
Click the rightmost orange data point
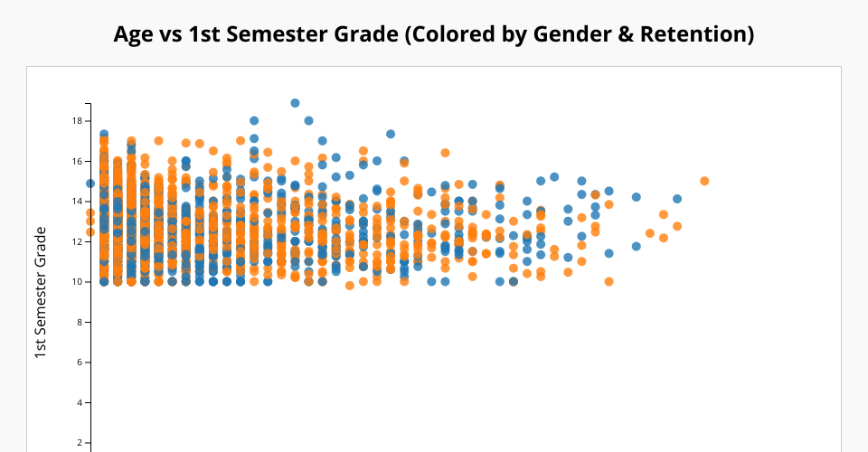tap(704, 181)
